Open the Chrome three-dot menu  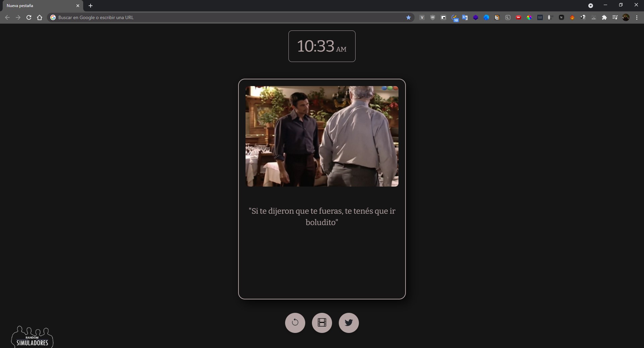(x=637, y=17)
